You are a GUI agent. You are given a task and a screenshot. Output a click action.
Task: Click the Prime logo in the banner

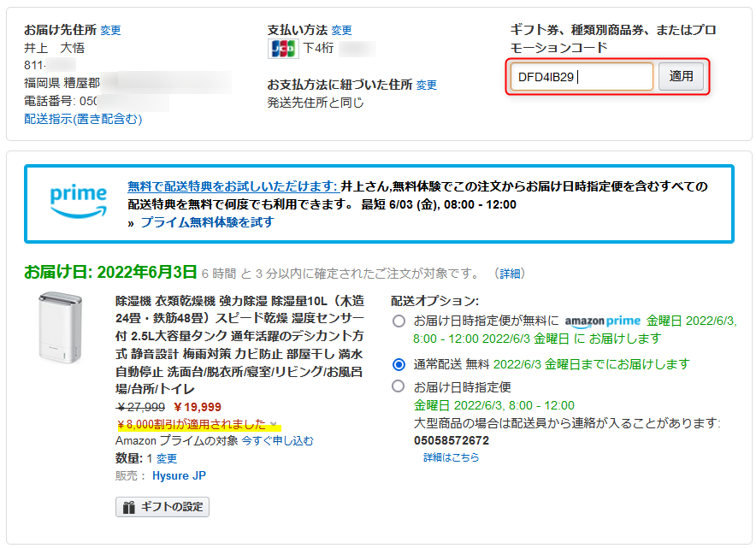click(78, 201)
